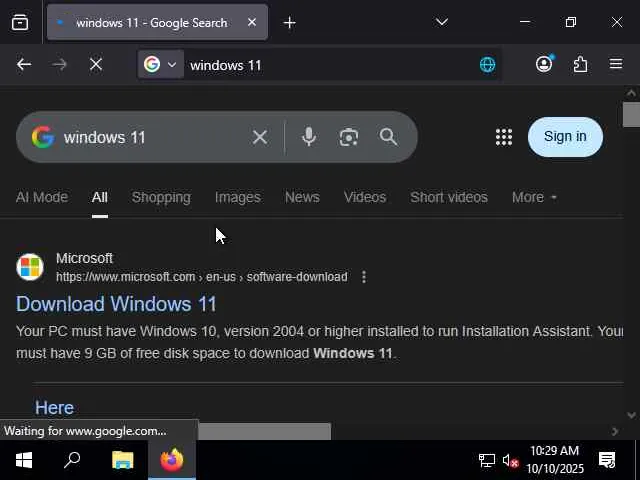Screen dimensions: 640x480
Task: Open search engine selector dropdown in address bar
Action: [160, 64]
